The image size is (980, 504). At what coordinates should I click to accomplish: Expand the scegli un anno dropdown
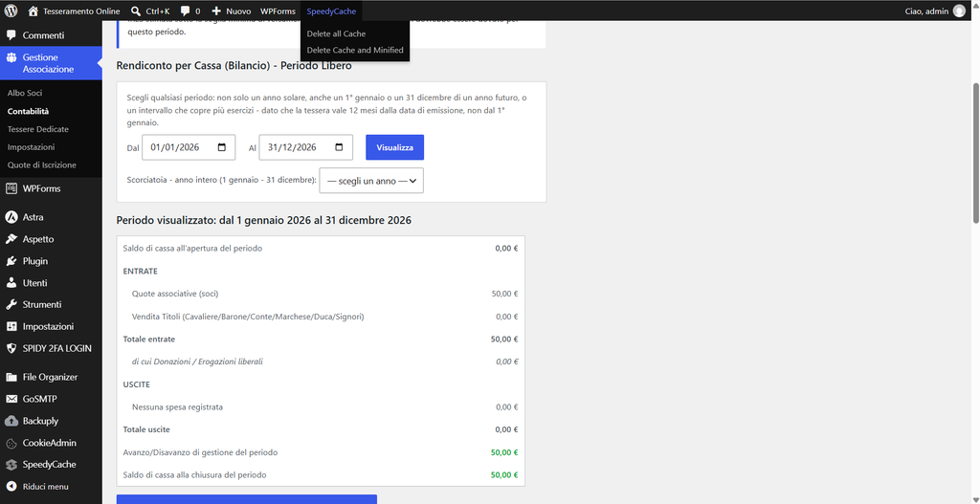click(371, 181)
